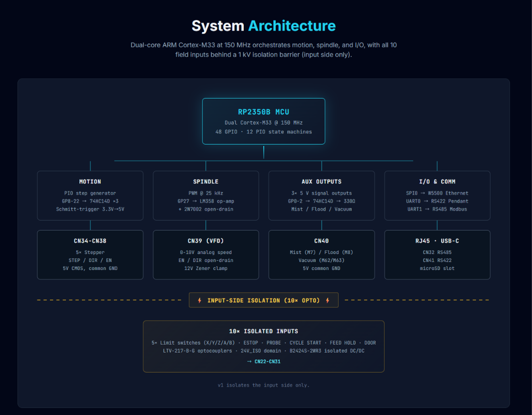
Task: Click '3× 5 V signal outputs' text
Action: (x=322, y=193)
